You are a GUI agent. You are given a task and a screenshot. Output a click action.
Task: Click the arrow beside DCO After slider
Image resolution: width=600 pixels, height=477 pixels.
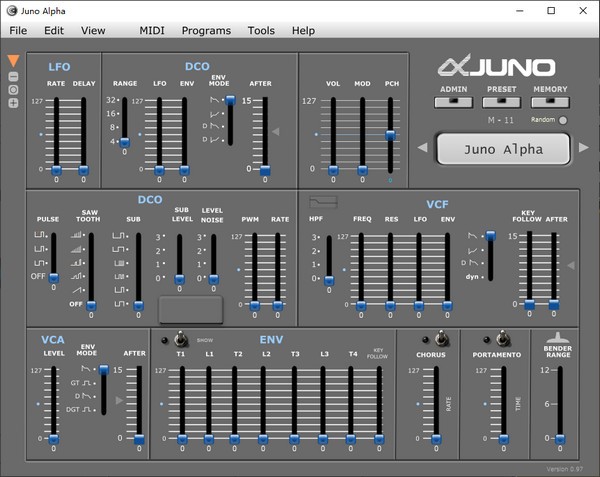[276, 132]
